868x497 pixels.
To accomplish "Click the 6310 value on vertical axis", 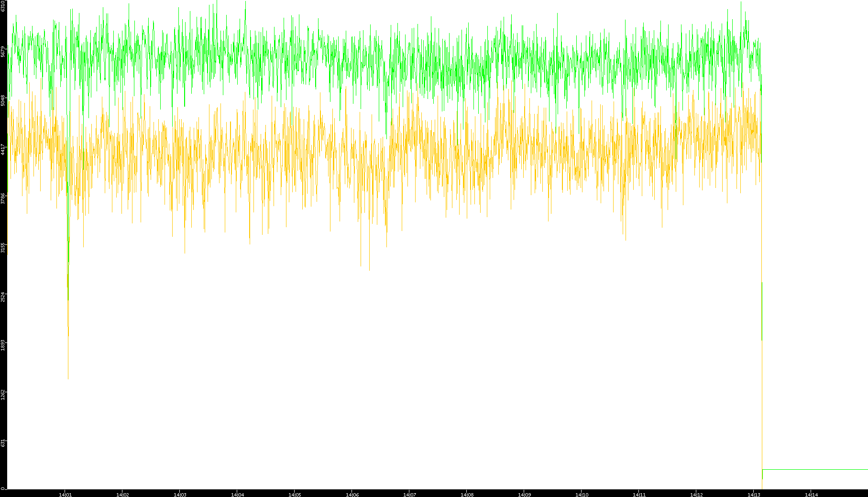I will click(x=3, y=6).
